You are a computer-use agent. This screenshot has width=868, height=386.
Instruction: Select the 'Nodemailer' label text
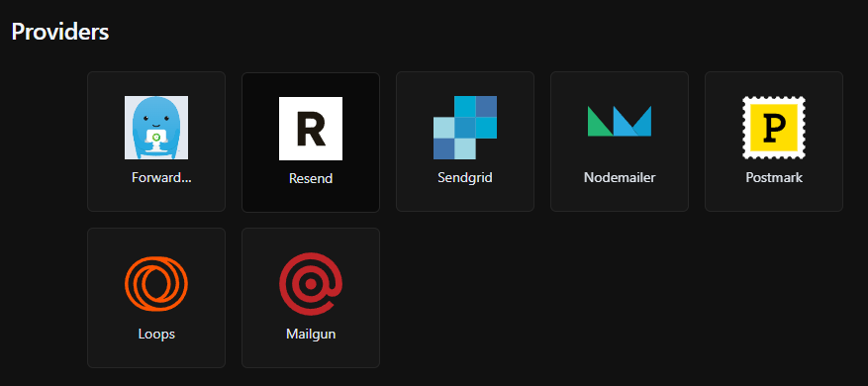pyautogui.click(x=620, y=178)
